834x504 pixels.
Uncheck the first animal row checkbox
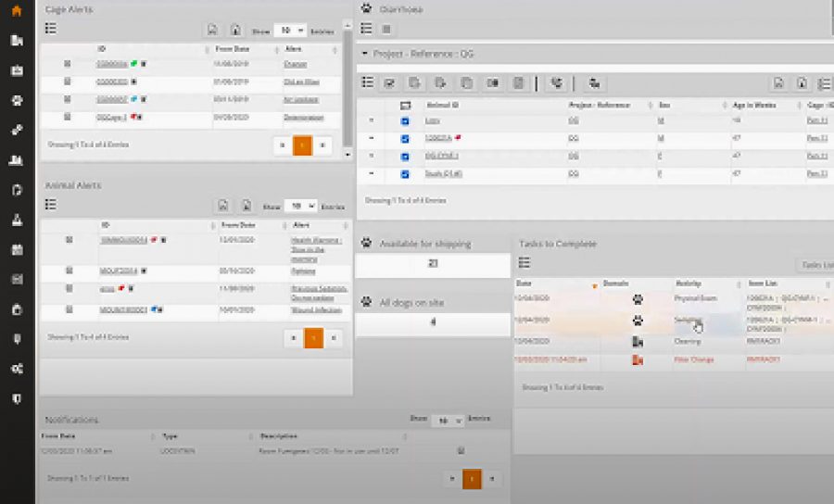pyautogui.click(x=405, y=121)
